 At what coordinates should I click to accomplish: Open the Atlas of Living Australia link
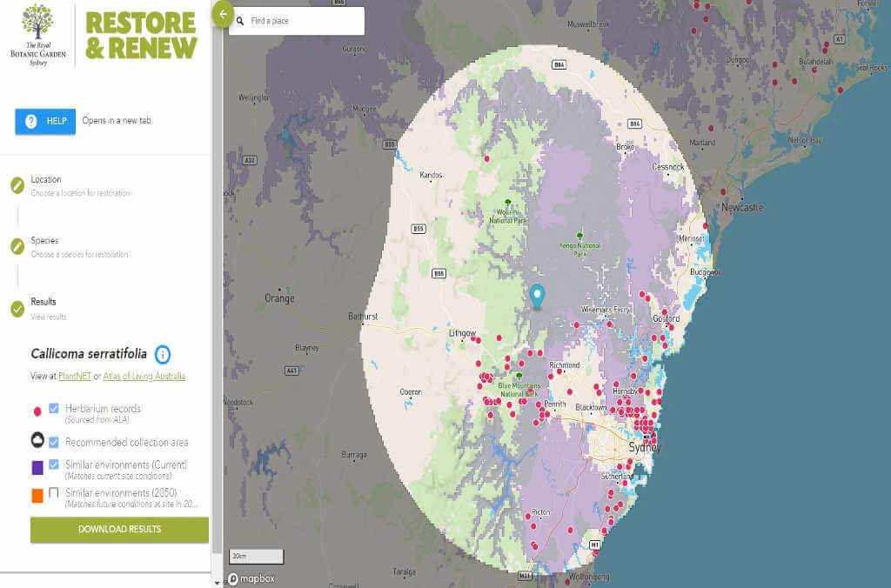pos(144,377)
